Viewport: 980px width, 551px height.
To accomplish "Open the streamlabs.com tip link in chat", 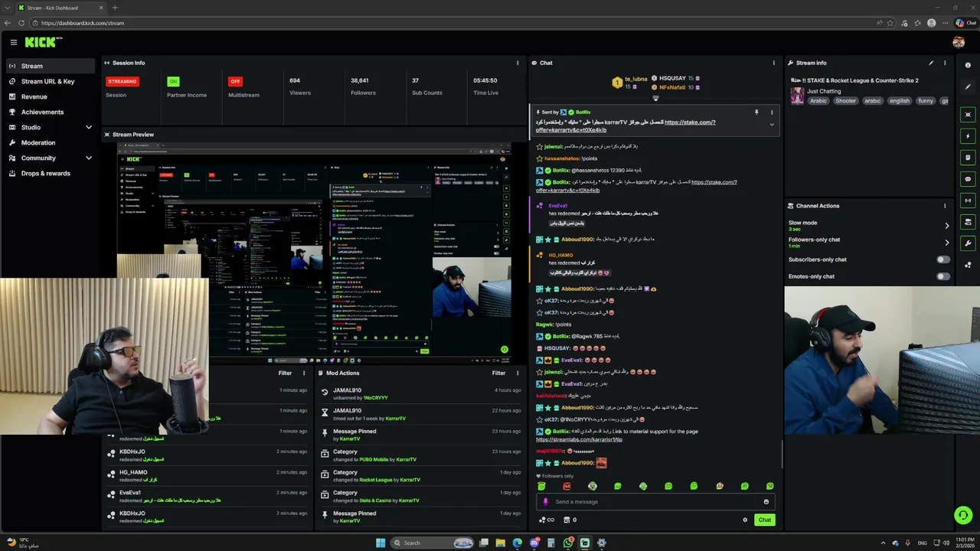I will [x=579, y=439].
